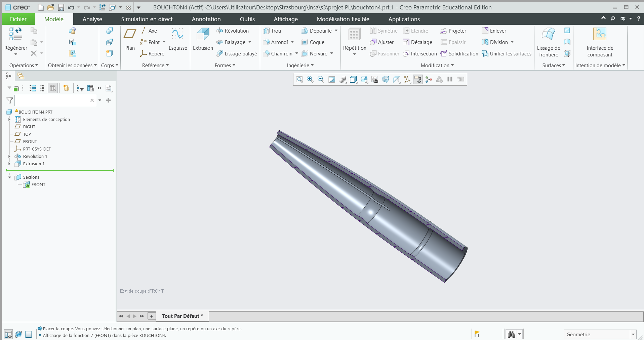The height and width of the screenshot is (340, 644).
Task: Open the Géométrie selection filter dropdown
Action: pyautogui.click(x=633, y=334)
